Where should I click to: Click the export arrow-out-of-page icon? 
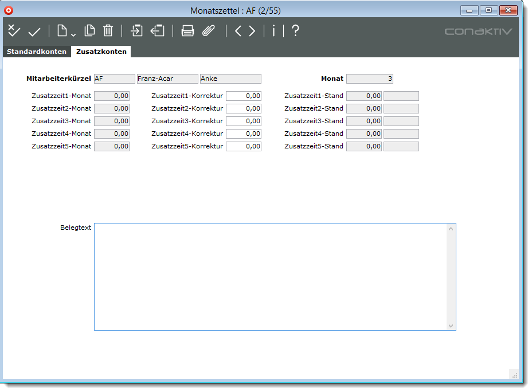tap(158, 31)
